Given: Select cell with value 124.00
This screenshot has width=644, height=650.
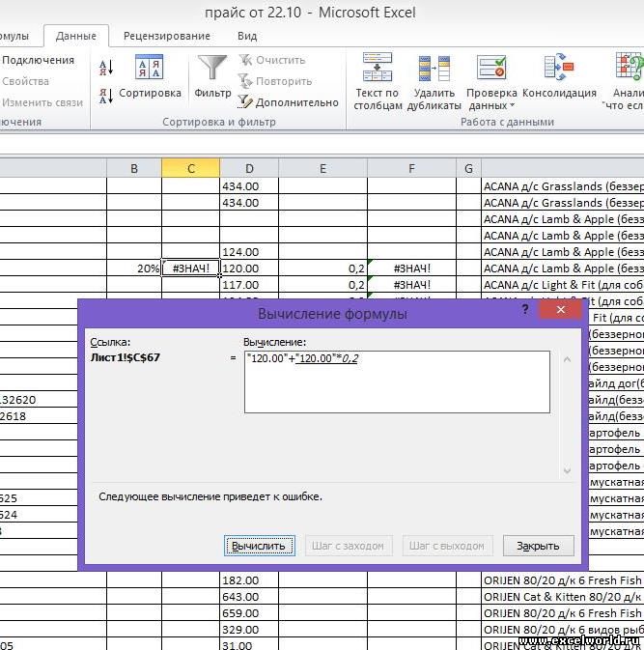Looking at the screenshot, I should pos(249,252).
